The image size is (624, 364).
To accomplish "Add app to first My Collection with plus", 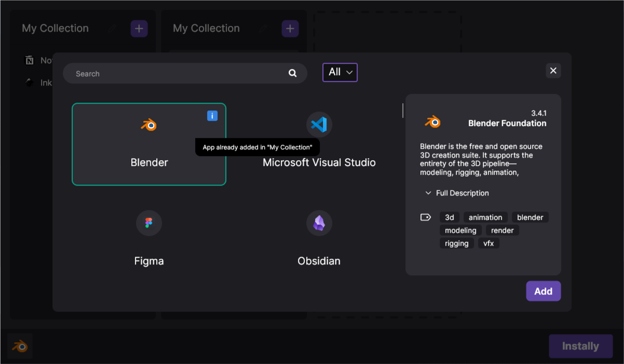I will tap(139, 29).
